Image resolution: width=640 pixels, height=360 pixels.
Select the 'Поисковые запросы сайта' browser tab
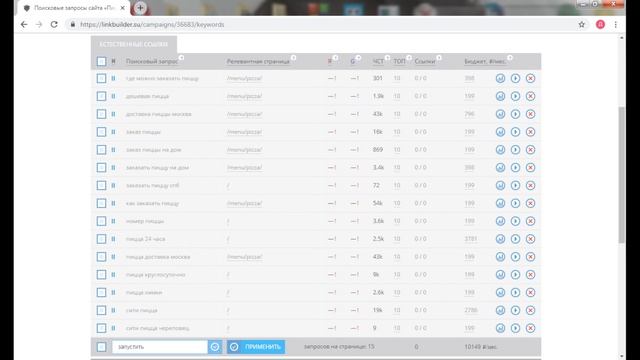tap(73, 8)
